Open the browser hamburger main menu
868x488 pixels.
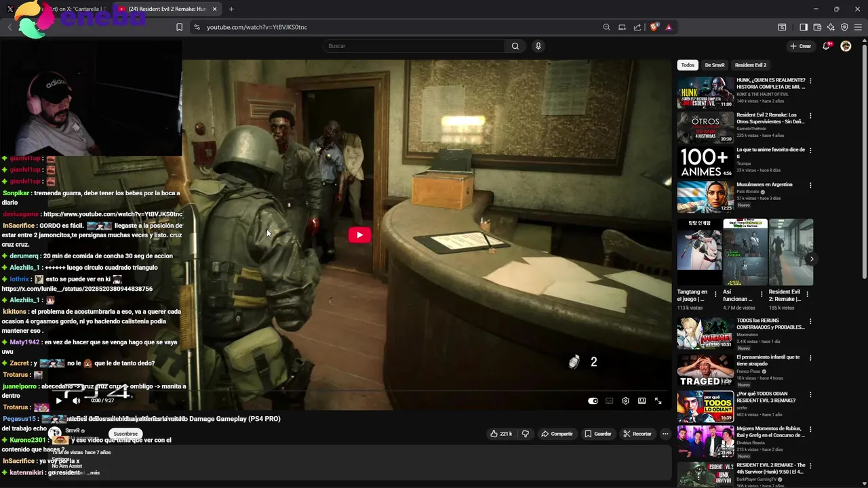858,27
